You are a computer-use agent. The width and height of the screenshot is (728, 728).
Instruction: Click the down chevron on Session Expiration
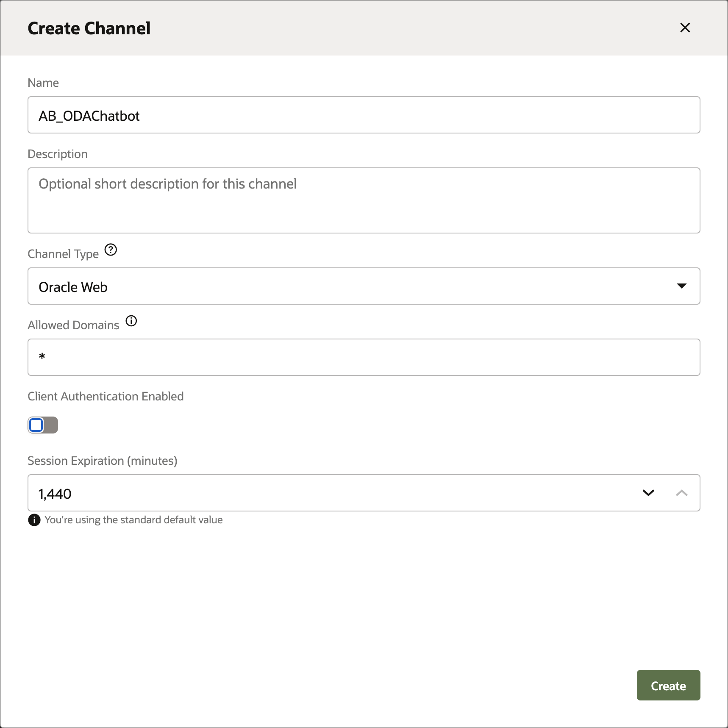(x=648, y=493)
